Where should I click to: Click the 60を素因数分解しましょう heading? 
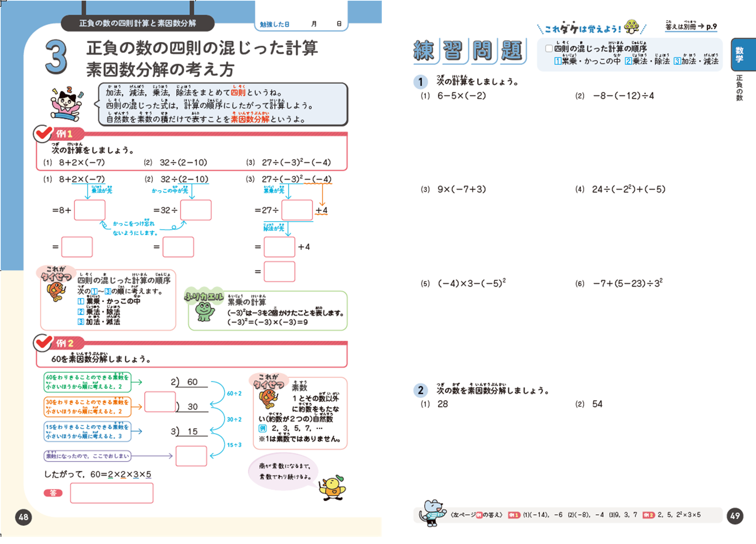101,358
